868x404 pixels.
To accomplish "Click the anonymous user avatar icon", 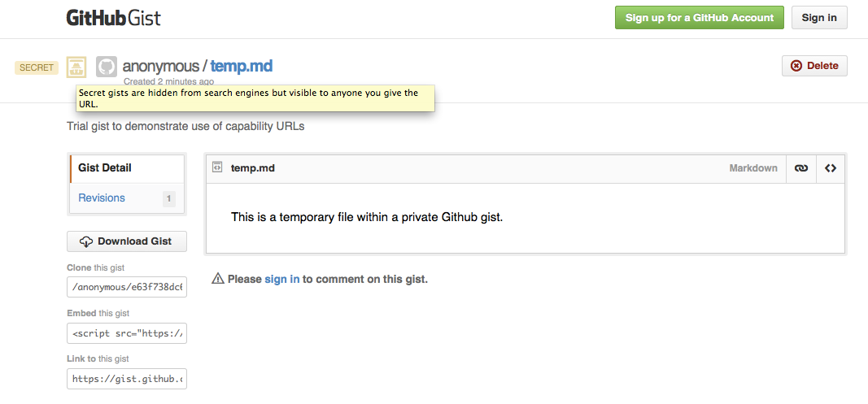I will (x=107, y=67).
